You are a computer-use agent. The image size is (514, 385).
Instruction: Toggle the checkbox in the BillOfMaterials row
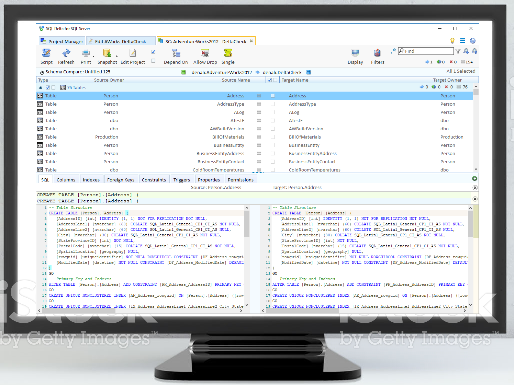tap(273, 137)
